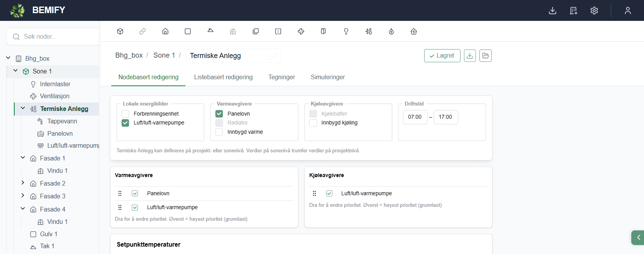Click the roof icon in the node toolbar

[211, 31]
